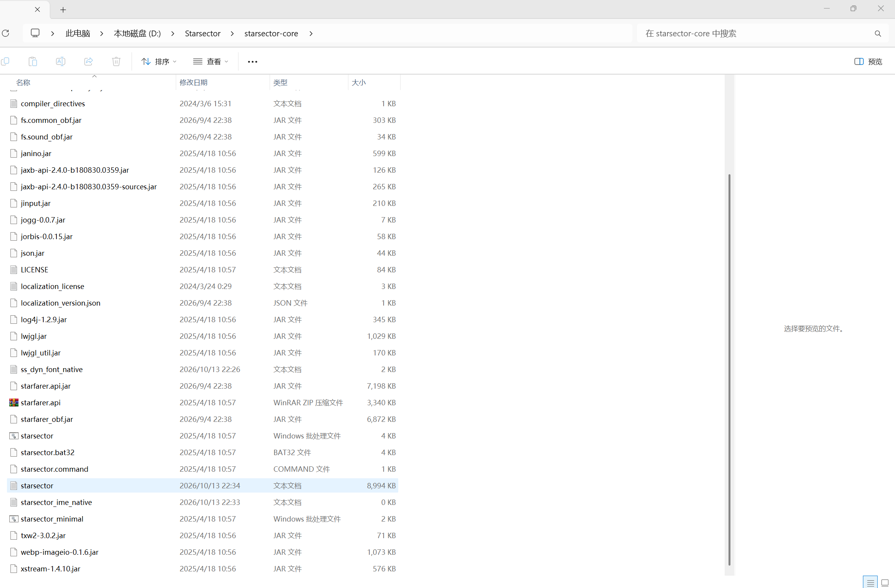This screenshot has height=588, width=895.
Task: Click the Share icon in toolbar
Action: (x=88, y=61)
